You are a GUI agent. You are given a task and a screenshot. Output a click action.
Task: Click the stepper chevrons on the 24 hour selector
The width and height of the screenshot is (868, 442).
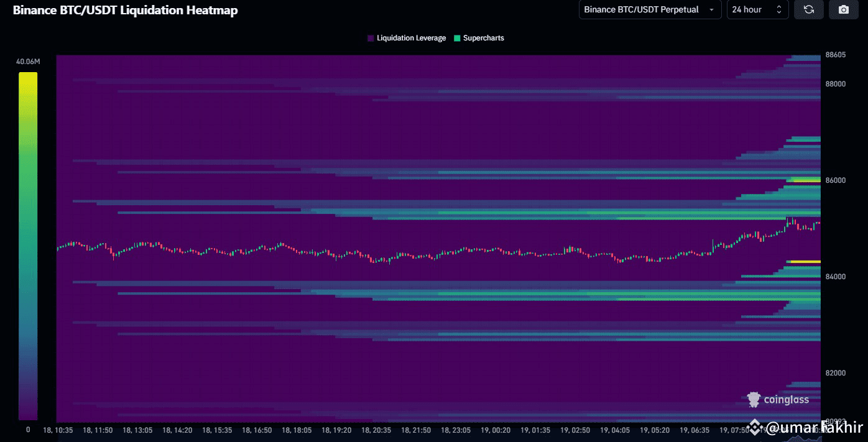778,9
